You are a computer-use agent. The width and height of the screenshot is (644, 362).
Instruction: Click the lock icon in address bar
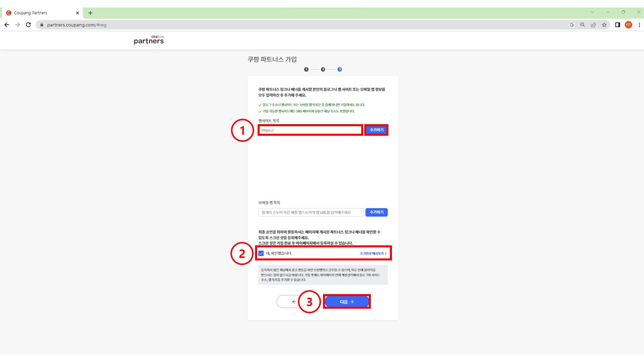[x=42, y=25]
